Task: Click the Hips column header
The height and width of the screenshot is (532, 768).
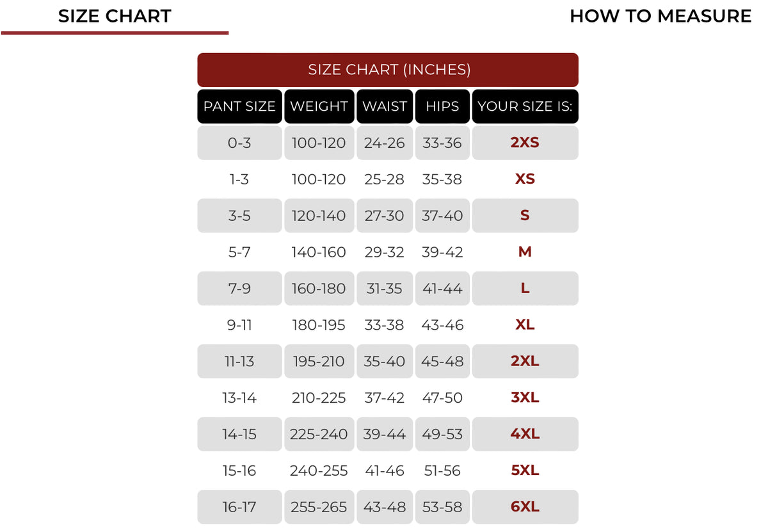Action: click(442, 106)
